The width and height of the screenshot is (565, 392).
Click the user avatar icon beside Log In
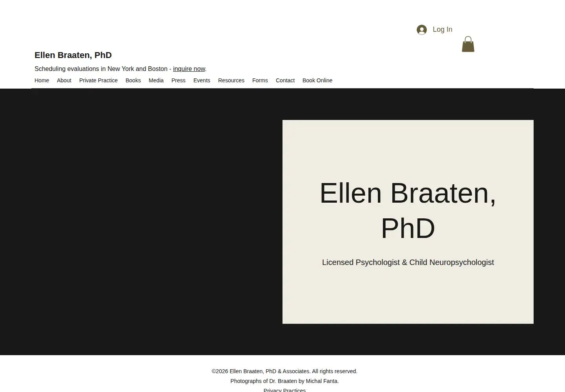pyautogui.click(x=422, y=30)
